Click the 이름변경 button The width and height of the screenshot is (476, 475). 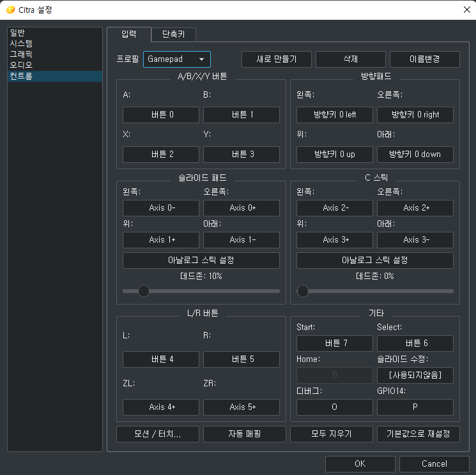424,59
